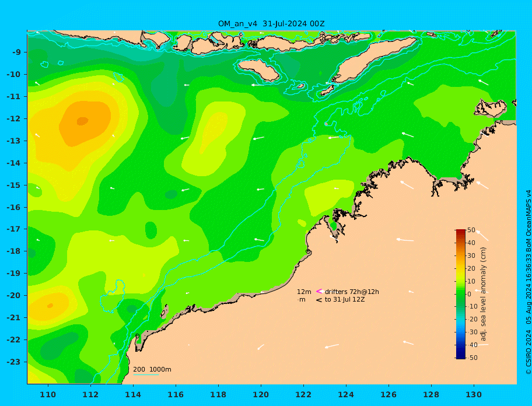The width and height of the screenshot is (532, 406).
Task: Click the longitude axis label 122
Action: coord(303,394)
